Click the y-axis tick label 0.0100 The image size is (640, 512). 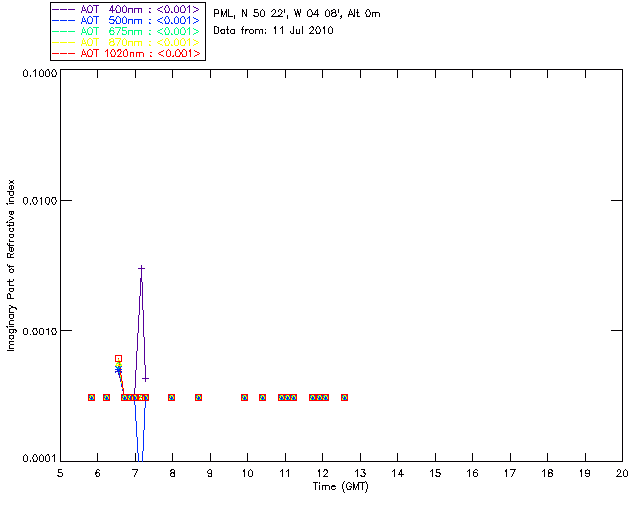[x=40, y=201]
